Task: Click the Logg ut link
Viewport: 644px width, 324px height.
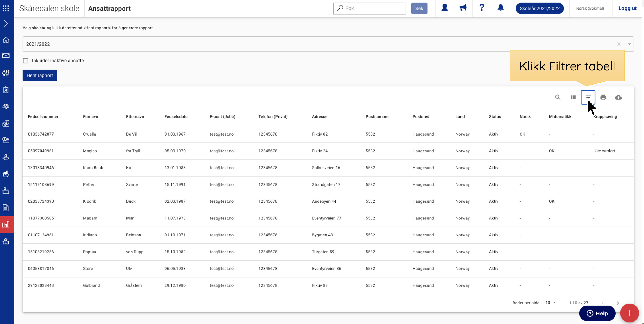Action: click(627, 8)
